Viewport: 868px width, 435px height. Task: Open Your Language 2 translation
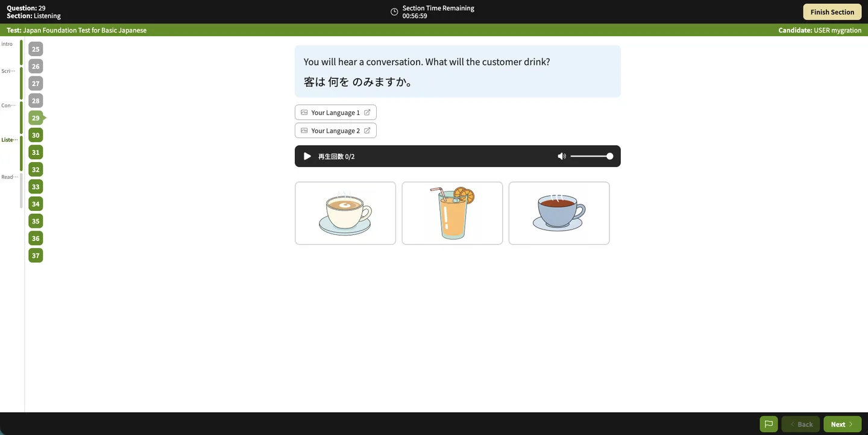[x=336, y=131]
